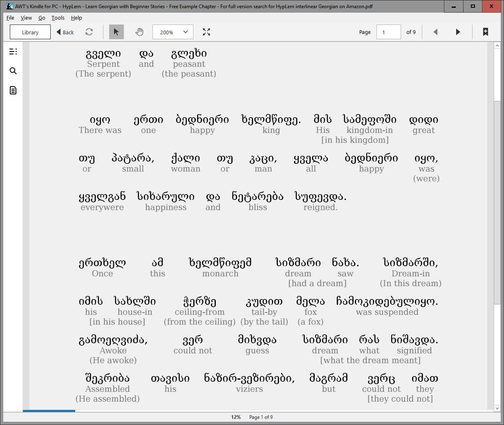The image size is (504, 425).
Task: Enter full screen view mode
Action: 206,32
